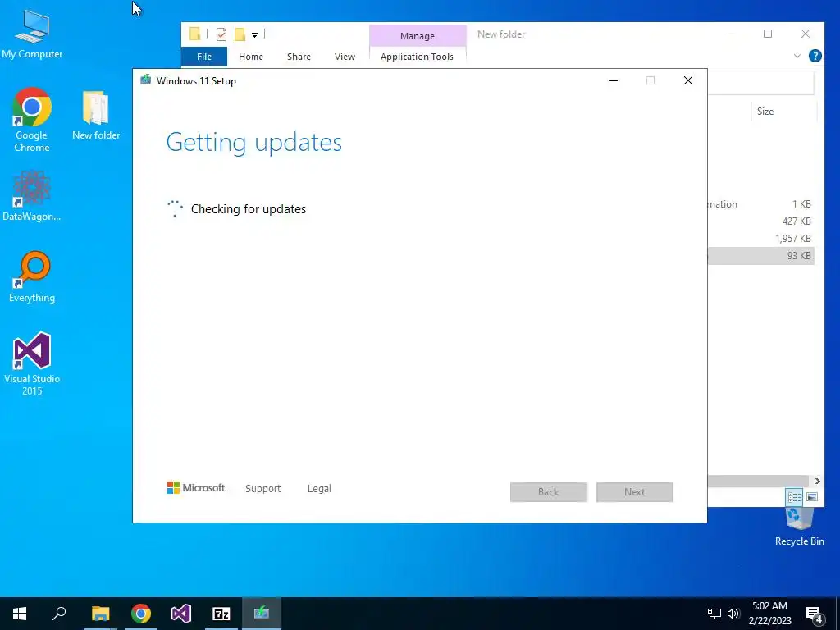The height and width of the screenshot is (630, 840).
Task: Open the Application Tools tab
Action: [x=417, y=57]
